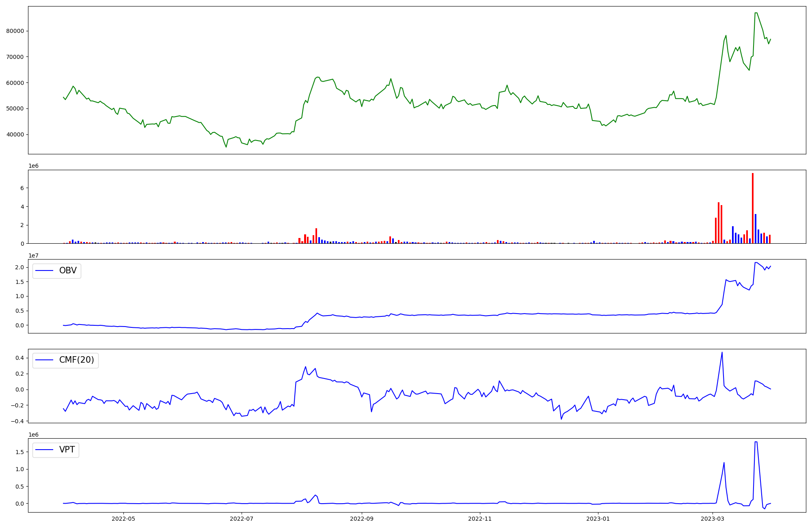812x528 pixels.
Task: Click the tallest blue volume bar
Action: (756, 229)
